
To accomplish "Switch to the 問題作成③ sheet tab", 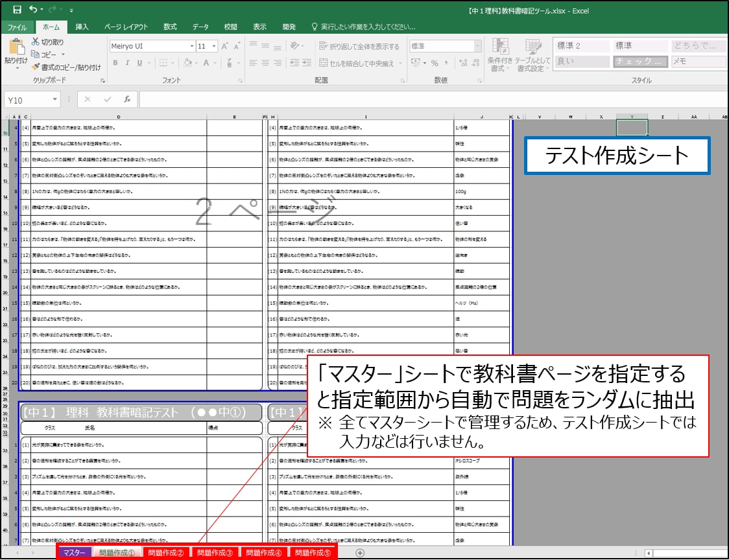I will click(x=215, y=553).
